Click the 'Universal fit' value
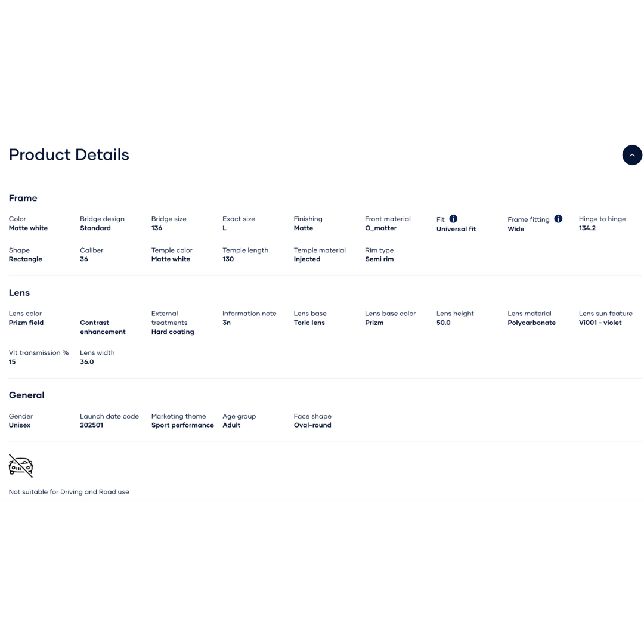 456,229
